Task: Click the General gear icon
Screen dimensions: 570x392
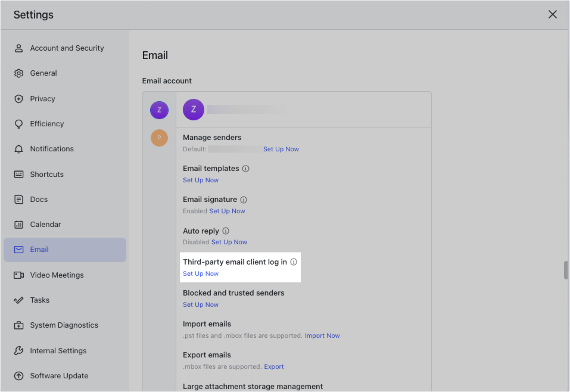Action: tap(18, 73)
